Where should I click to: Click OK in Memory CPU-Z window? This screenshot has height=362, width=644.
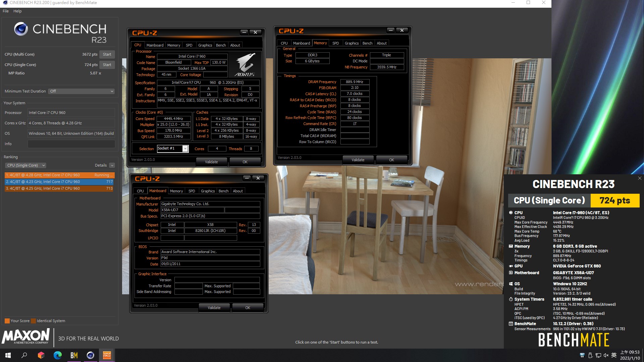[391, 160]
